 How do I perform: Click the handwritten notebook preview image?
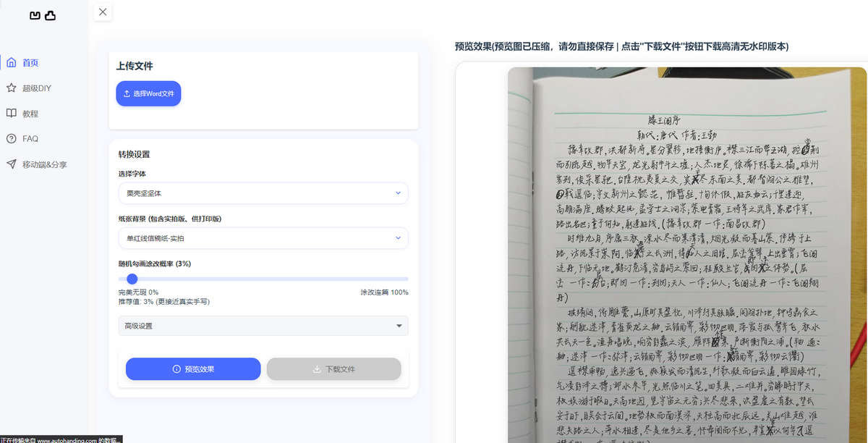[x=687, y=255]
